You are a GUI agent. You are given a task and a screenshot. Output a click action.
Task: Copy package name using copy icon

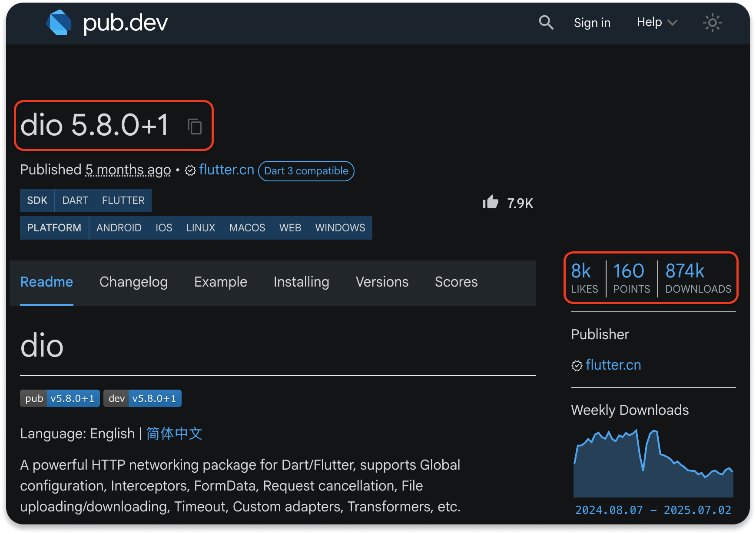tap(195, 127)
